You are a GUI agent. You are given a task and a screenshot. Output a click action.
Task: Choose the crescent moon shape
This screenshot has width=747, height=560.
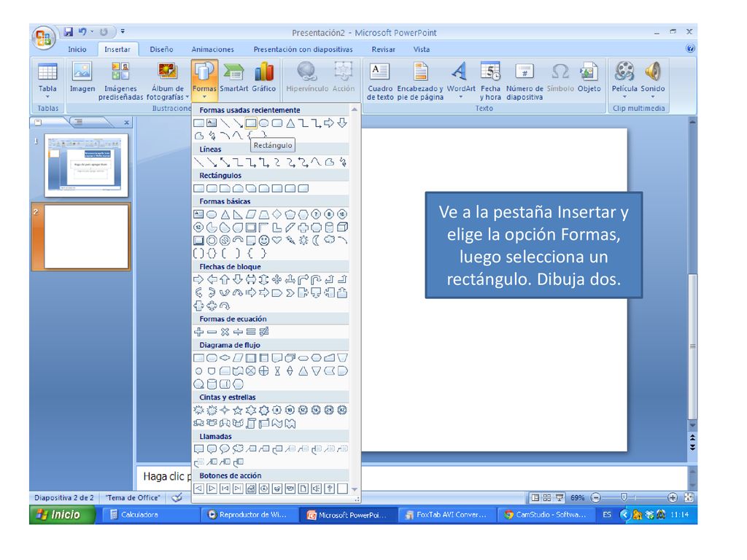pyautogui.click(x=316, y=241)
